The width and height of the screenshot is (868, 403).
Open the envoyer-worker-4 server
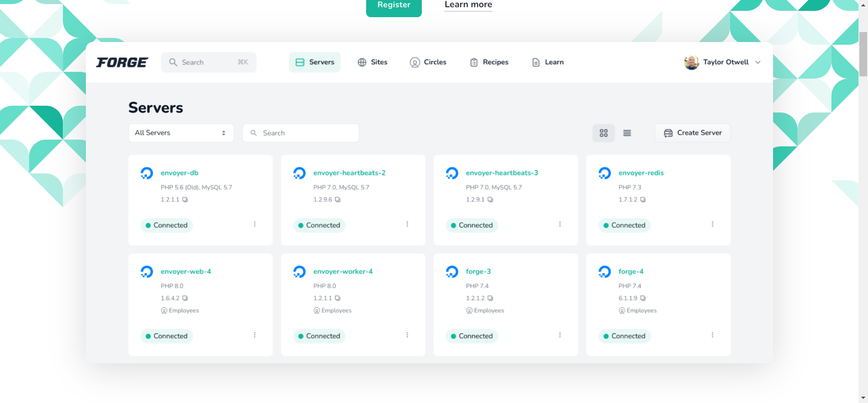(343, 272)
